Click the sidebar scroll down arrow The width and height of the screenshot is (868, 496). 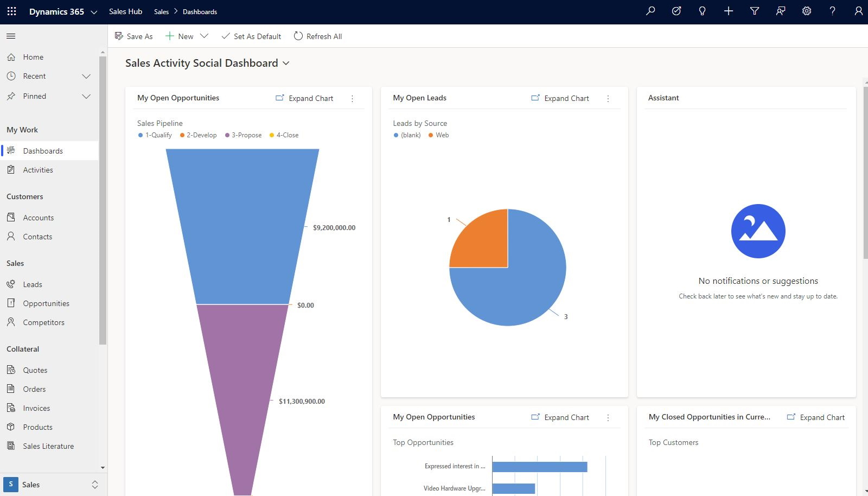point(103,467)
